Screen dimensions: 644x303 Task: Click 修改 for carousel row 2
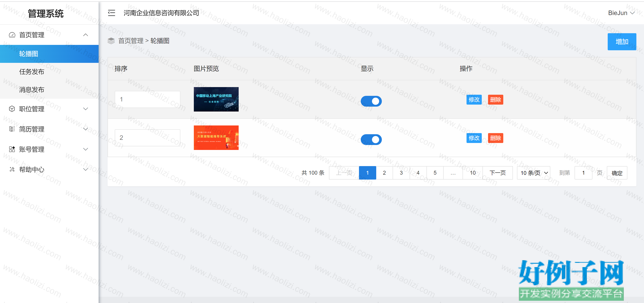(474, 138)
